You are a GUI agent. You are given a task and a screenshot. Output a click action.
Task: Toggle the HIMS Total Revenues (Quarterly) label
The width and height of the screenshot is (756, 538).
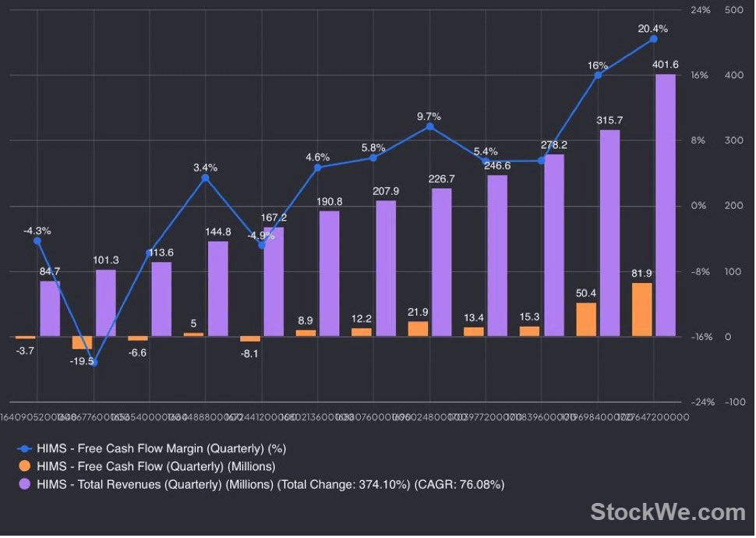point(270,484)
